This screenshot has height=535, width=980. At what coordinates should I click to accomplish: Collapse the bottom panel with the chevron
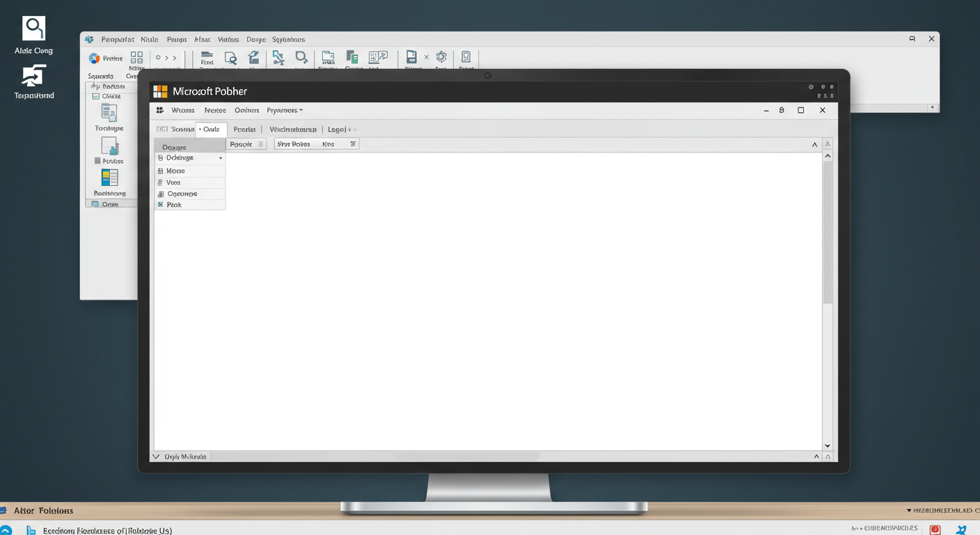[x=156, y=457]
